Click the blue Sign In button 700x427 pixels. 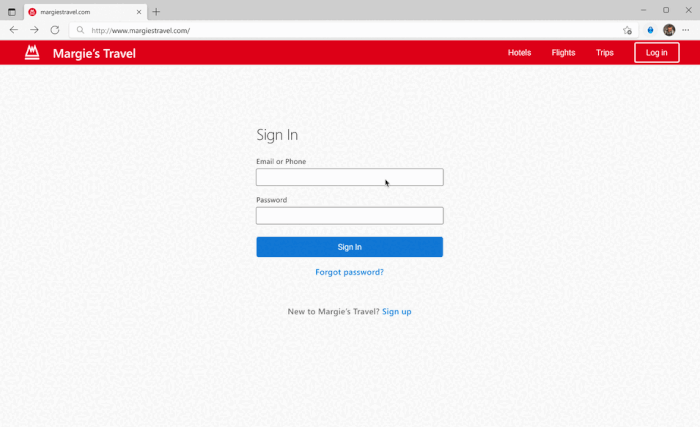coord(350,247)
